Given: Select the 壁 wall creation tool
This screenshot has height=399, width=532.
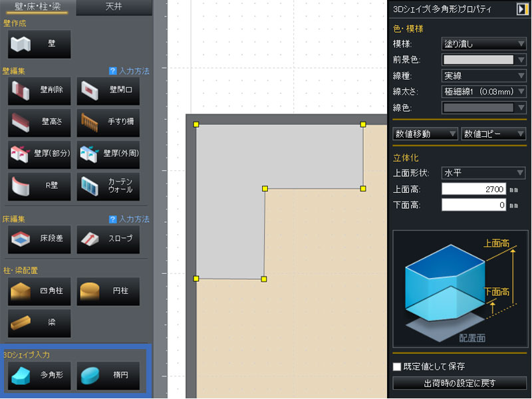Looking at the screenshot, I should (x=39, y=44).
